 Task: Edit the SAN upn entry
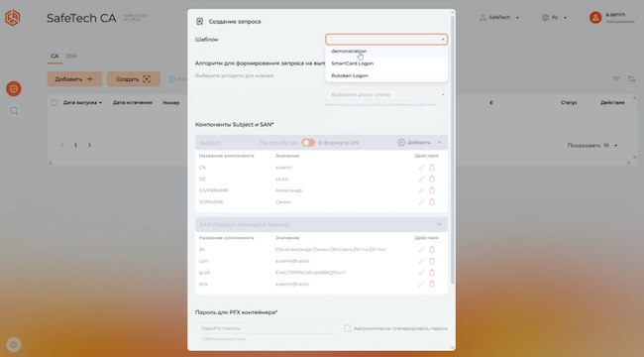[x=421, y=261]
